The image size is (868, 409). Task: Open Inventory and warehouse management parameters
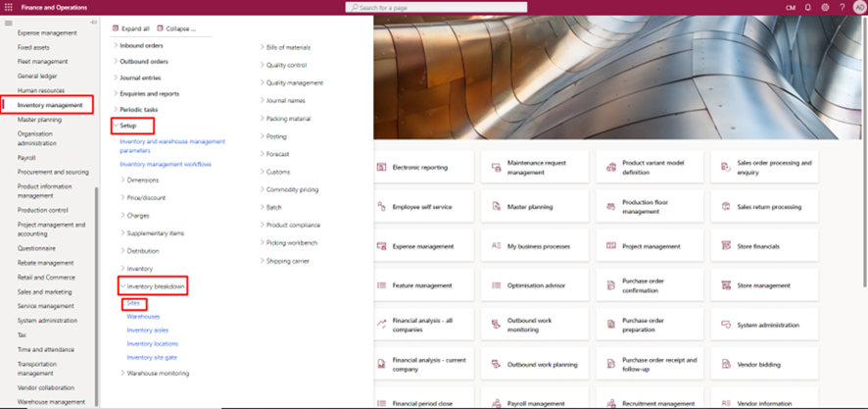172,146
